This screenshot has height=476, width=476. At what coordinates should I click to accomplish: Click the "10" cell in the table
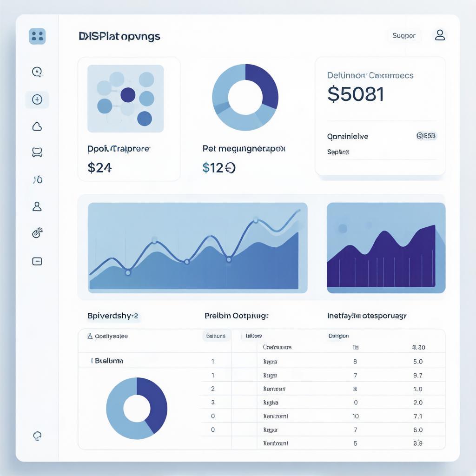tap(356, 416)
